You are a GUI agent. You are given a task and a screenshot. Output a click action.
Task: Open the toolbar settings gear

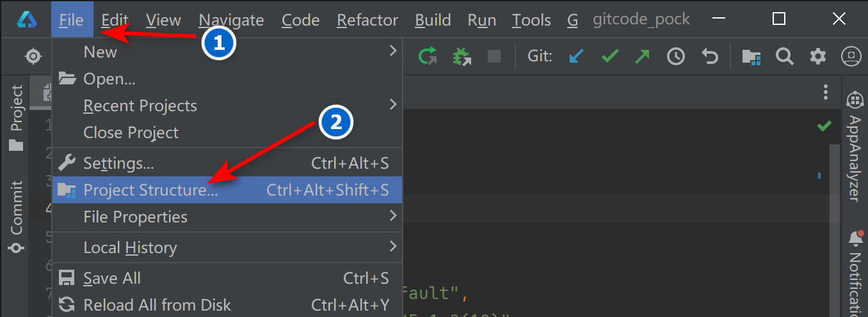818,56
